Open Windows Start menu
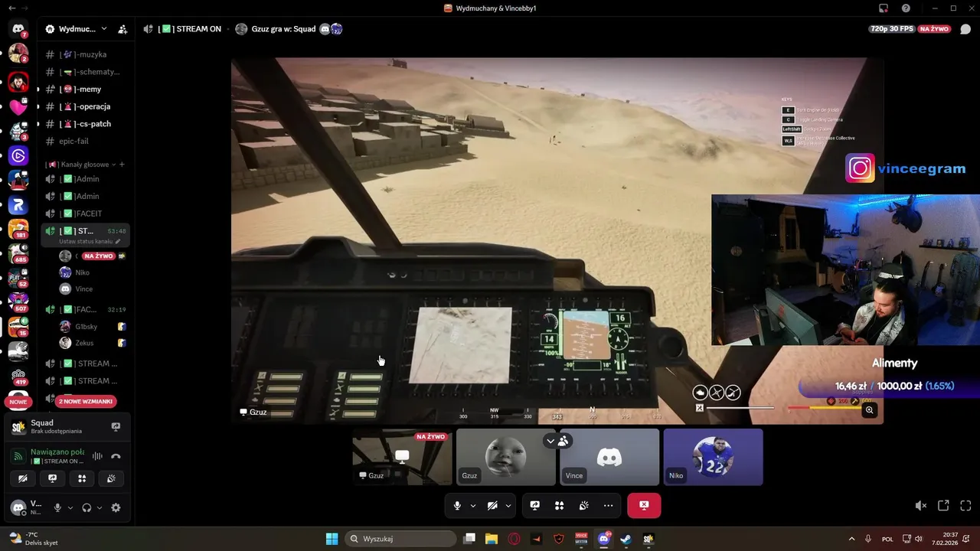980x551 pixels. point(332,539)
